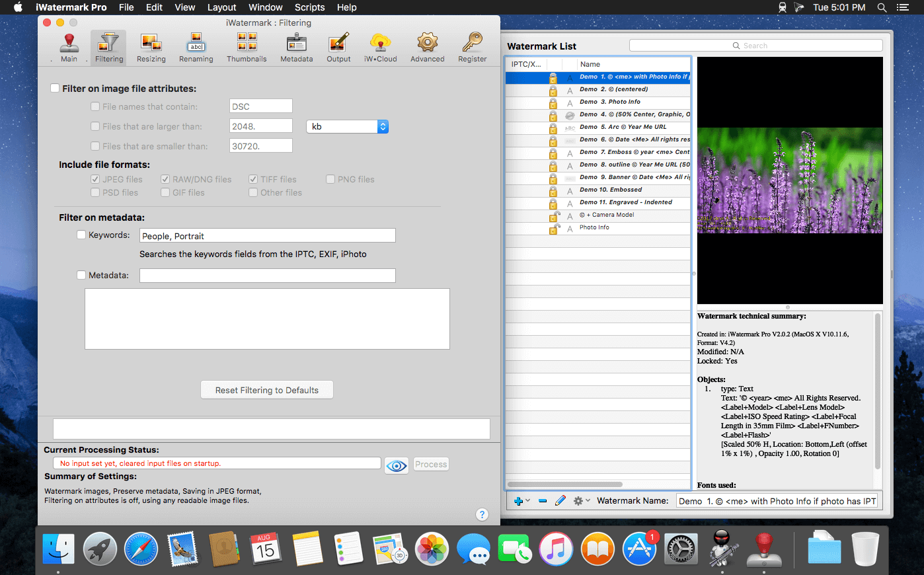Click Reset Filtering to Defaults button

click(x=266, y=390)
